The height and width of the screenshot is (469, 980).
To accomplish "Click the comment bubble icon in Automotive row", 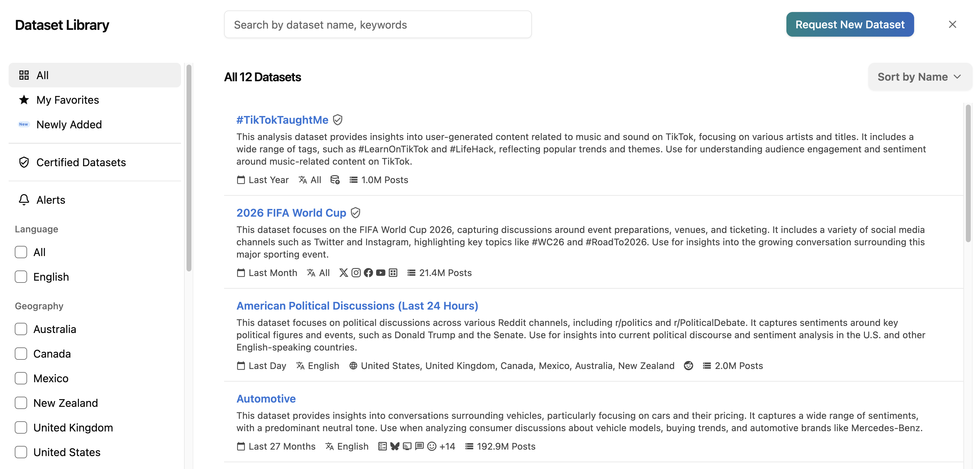I will tap(419, 446).
